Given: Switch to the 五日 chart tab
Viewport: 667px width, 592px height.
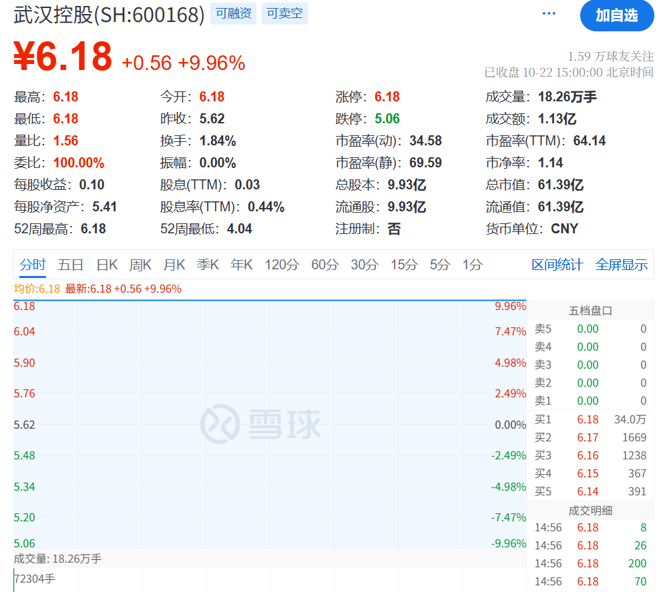Looking at the screenshot, I should [x=71, y=265].
